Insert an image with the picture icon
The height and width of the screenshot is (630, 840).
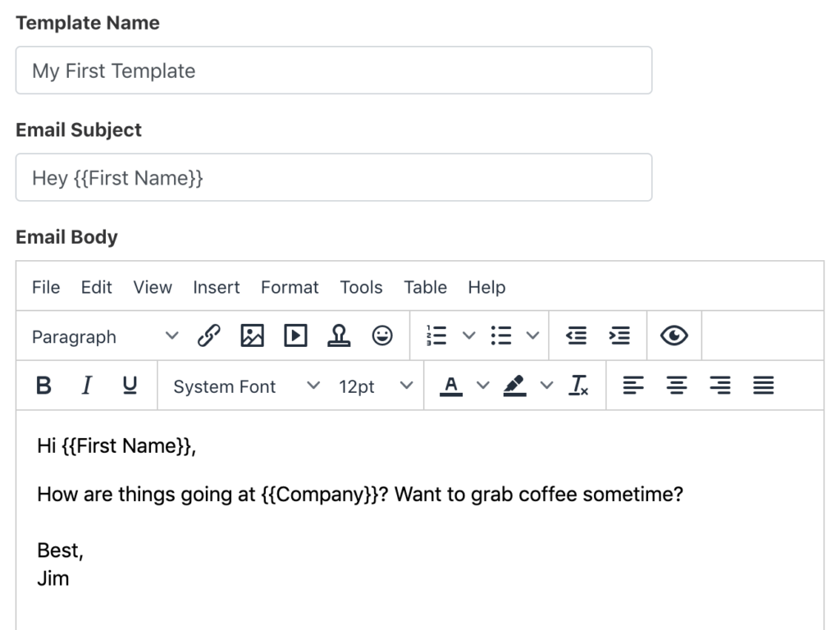click(x=253, y=336)
